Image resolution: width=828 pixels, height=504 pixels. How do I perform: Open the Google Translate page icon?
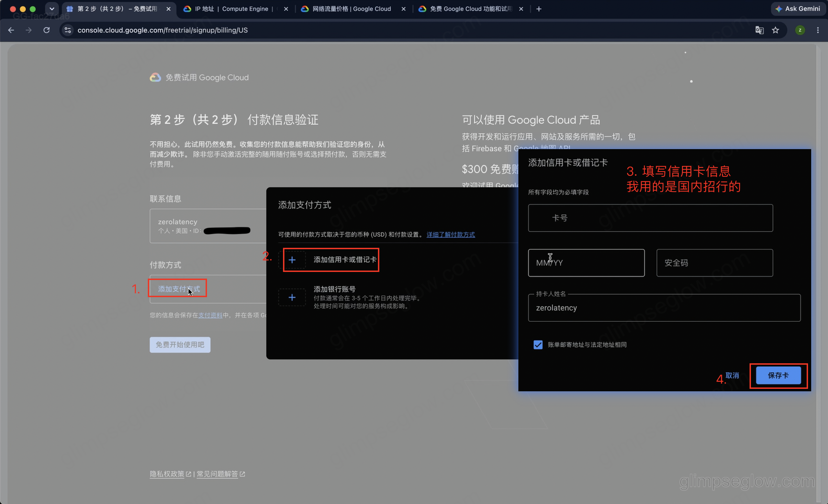click(759, 30)
